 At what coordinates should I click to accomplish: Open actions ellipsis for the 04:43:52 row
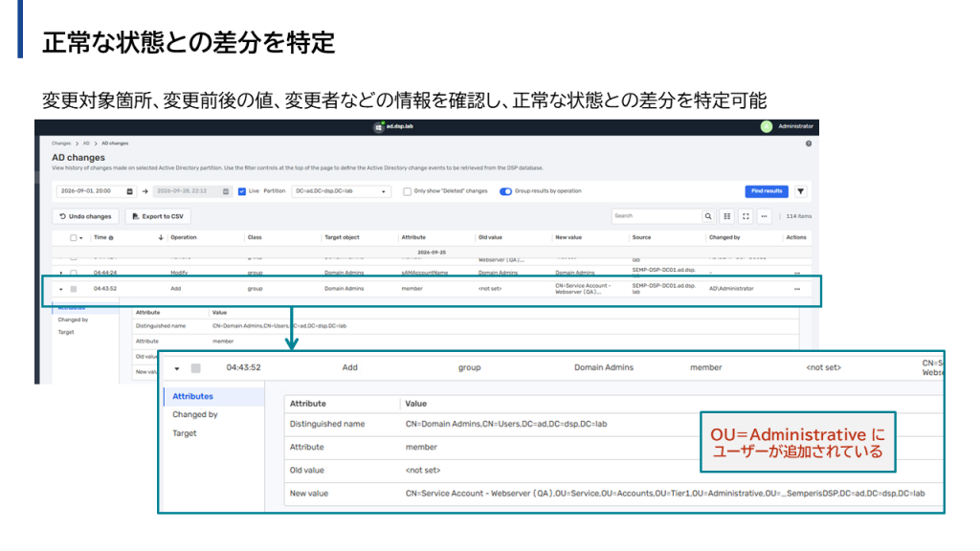[x=797, y=289]
